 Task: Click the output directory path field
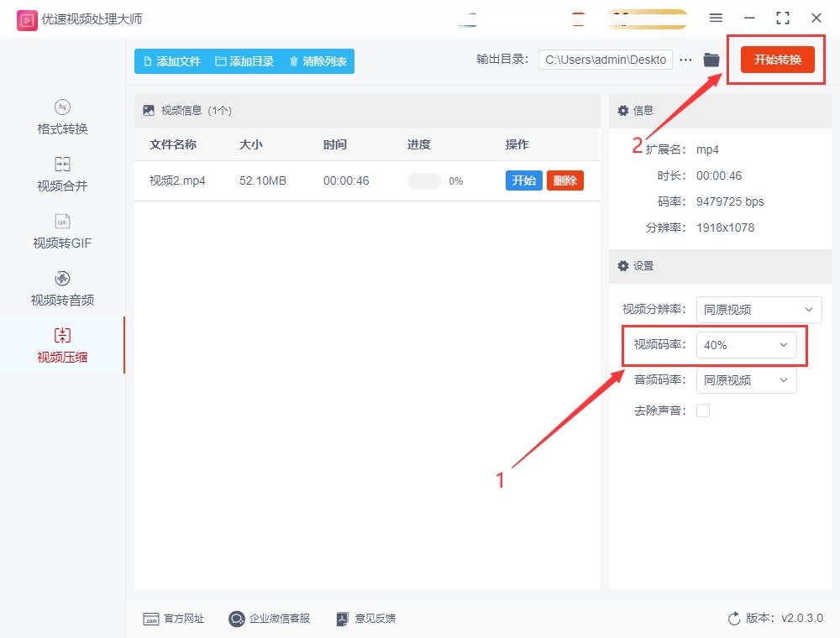tap(605, 60)
